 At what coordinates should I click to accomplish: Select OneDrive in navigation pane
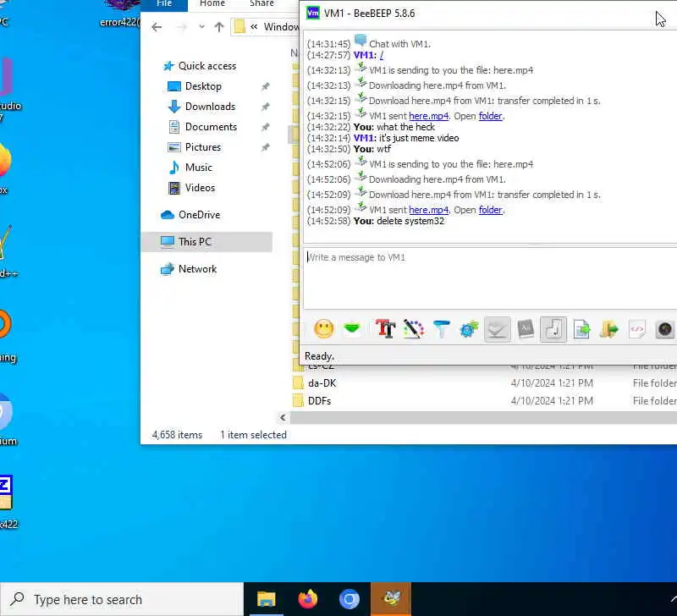point(199,215)
